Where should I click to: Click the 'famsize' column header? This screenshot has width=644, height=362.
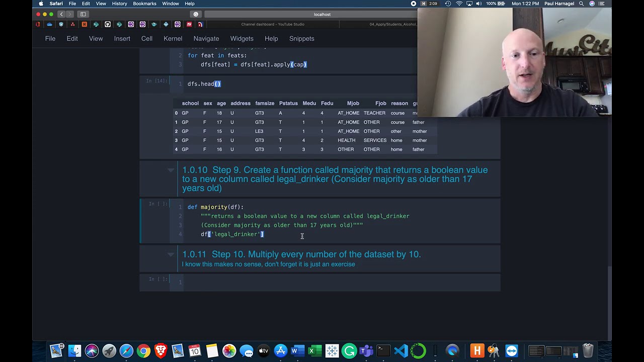265,104
